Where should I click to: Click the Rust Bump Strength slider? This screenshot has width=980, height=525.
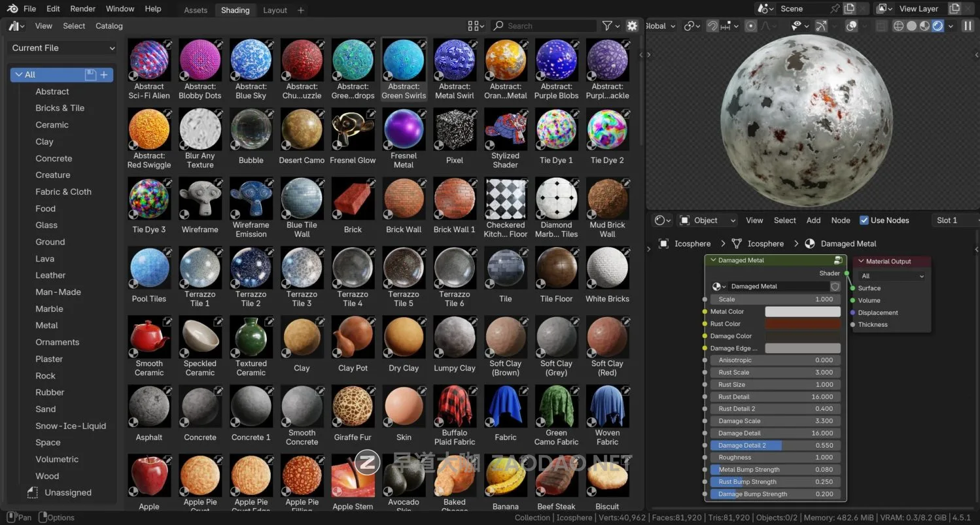775,482
